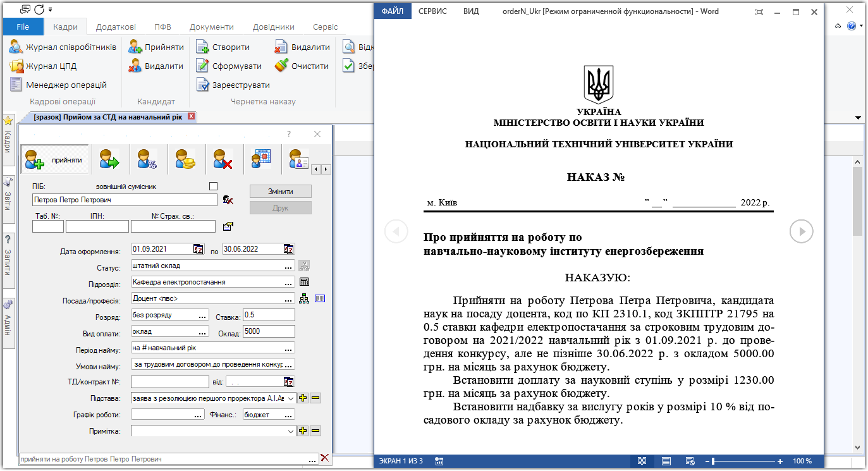Switch Word to print layout view
The width and height of the screenshot is (868, 471).
[666, 462]
